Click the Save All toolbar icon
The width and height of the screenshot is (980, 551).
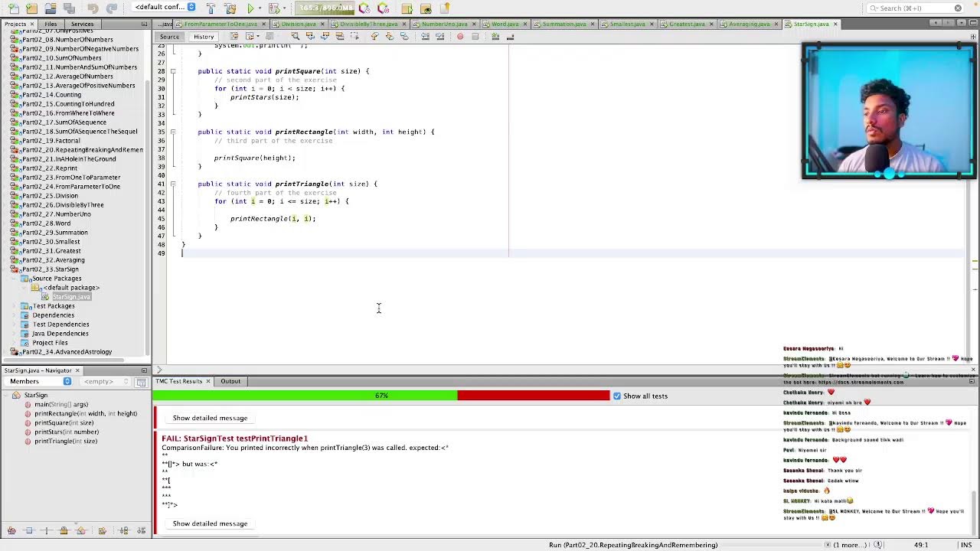(68, 8)
